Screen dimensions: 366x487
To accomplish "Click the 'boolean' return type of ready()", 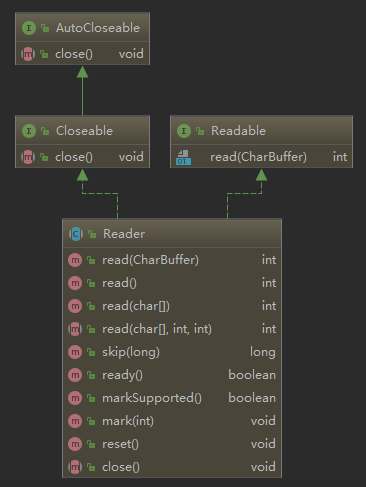I will (252, 375).
